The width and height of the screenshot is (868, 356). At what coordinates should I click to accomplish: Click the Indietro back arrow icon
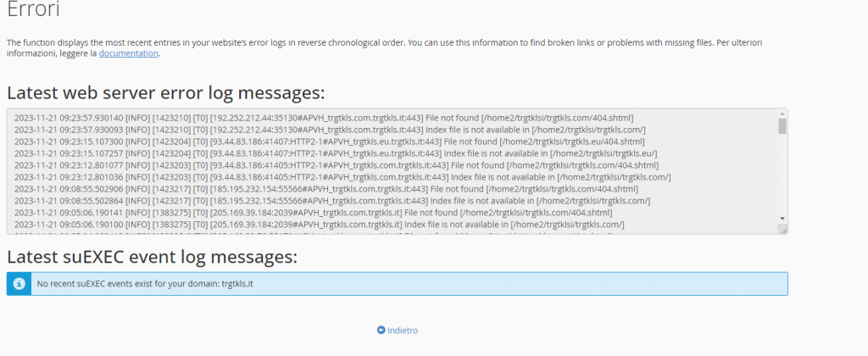coord(381,331)
